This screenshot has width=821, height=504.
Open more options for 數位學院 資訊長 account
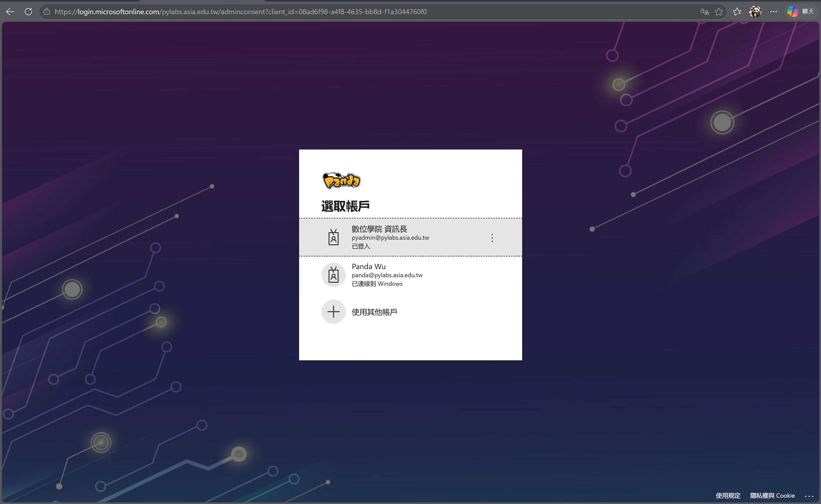click(x=492, y=238)
